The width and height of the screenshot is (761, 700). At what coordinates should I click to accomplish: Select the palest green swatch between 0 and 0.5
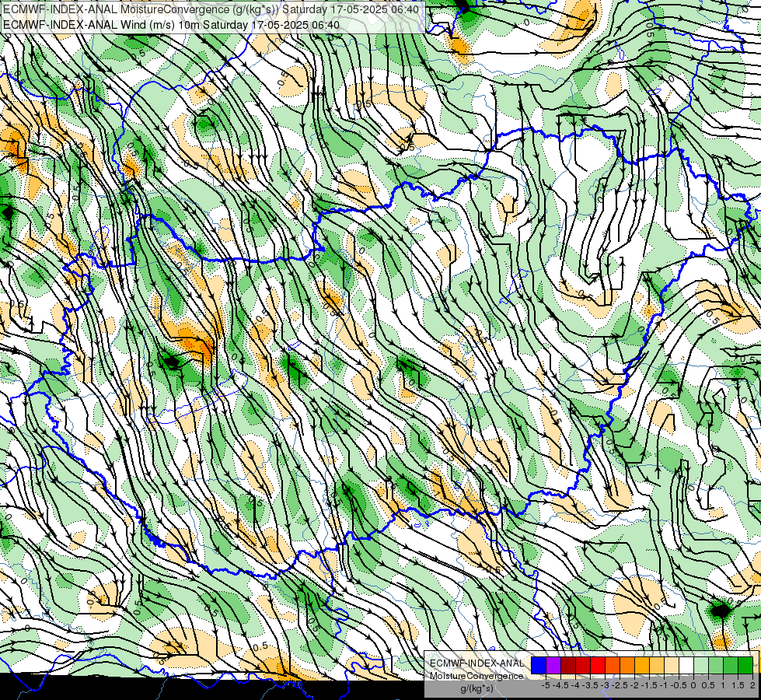pos(701,666)
